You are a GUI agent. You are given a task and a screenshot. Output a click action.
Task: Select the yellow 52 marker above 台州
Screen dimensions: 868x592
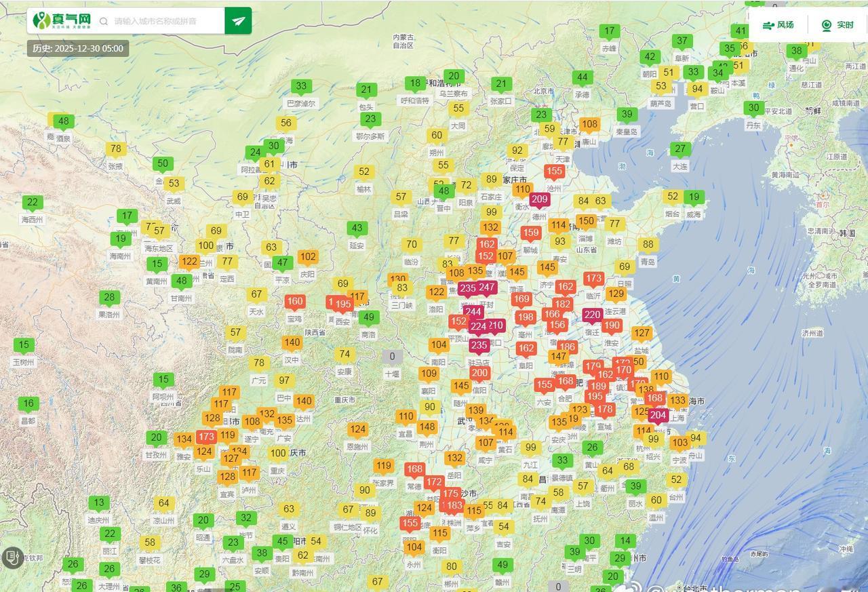coord(676,480)
